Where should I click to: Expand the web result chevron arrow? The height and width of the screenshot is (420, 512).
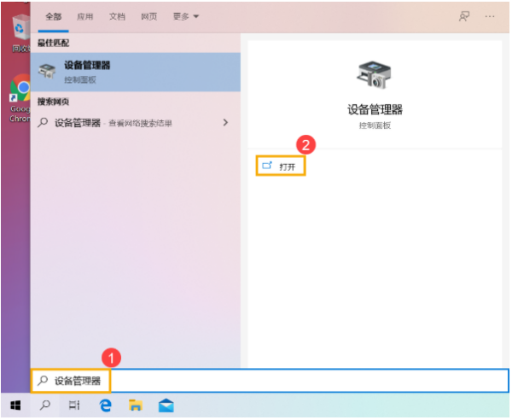225,123
